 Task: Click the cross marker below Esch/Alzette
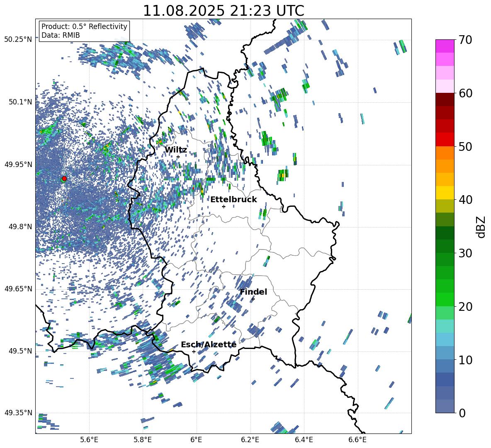[194, 351]
